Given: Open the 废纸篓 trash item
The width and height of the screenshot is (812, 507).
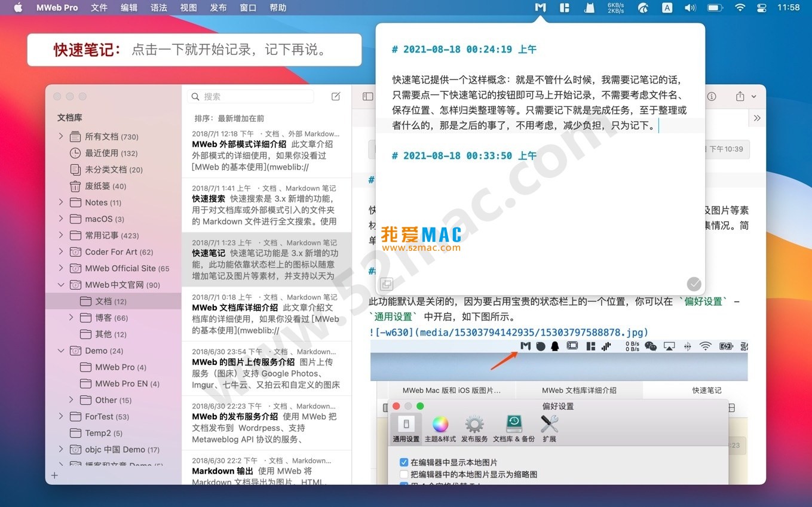Looking at the screenshot, I should 114,186.
